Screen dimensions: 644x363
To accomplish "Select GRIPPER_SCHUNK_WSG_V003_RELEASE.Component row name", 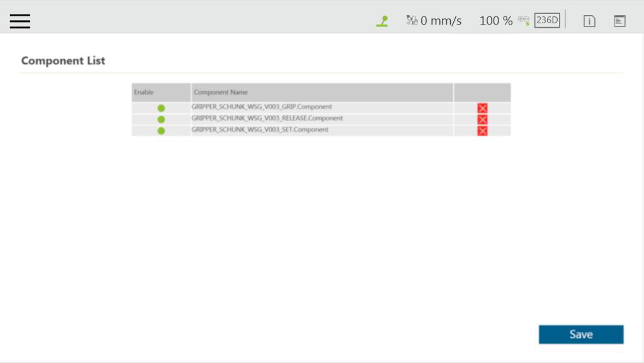I will coord(268,118).
